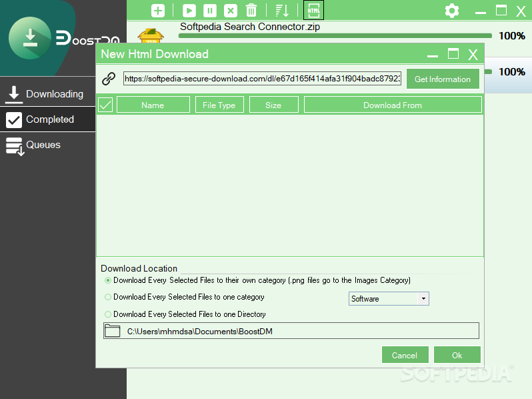The width and height of the screenshot is (532, 399).
Task: Click the link chain icon beside the URL
Action: pyautogui.click(x=109, y=79)
